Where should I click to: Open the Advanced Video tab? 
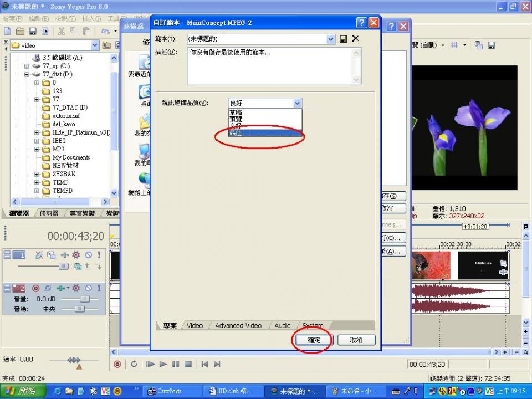point(238,325)
